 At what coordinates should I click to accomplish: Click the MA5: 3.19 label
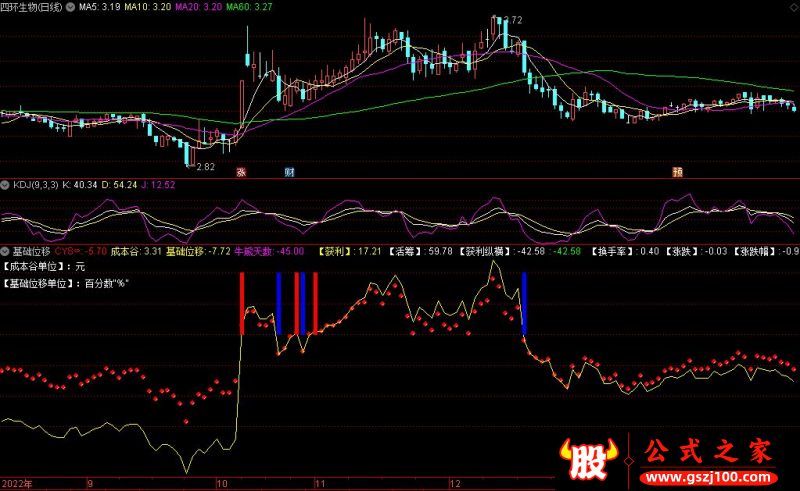tap(99, 7)
